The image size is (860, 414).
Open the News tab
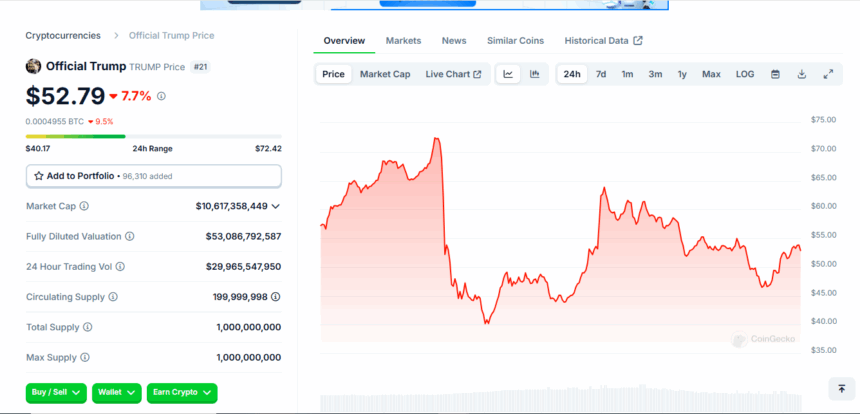point(454,41)
